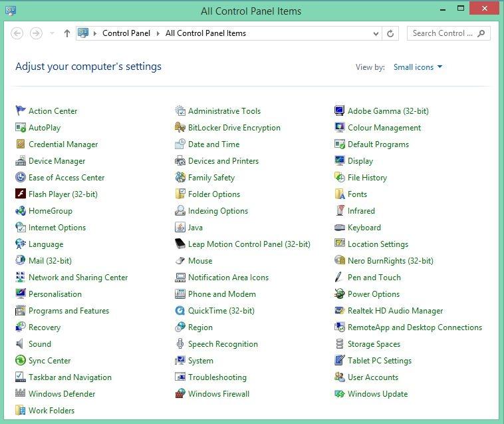Open the Folder Options link

214,194
